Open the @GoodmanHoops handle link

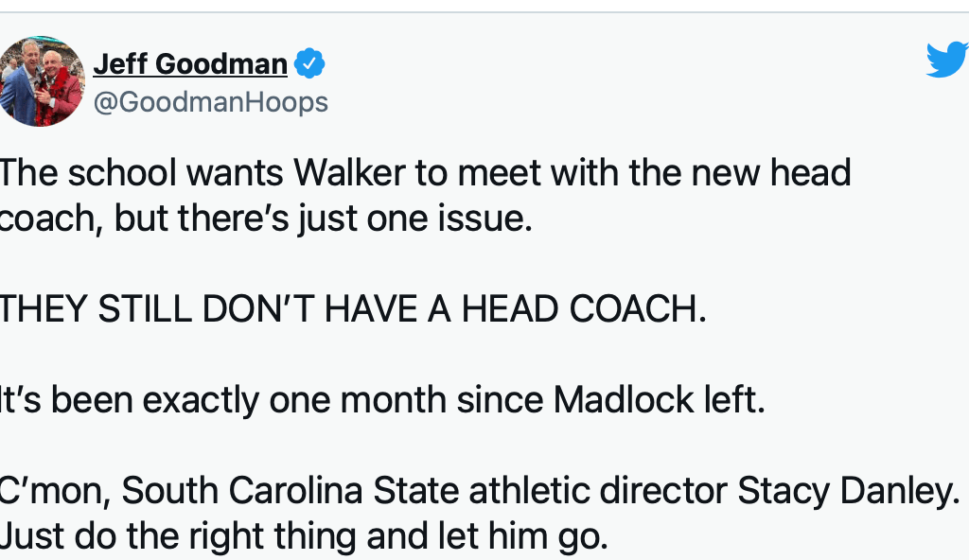[210, 101]
